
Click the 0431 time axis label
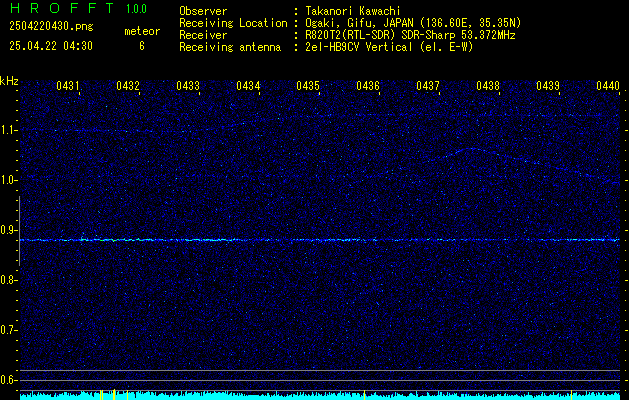coord(68,85)
